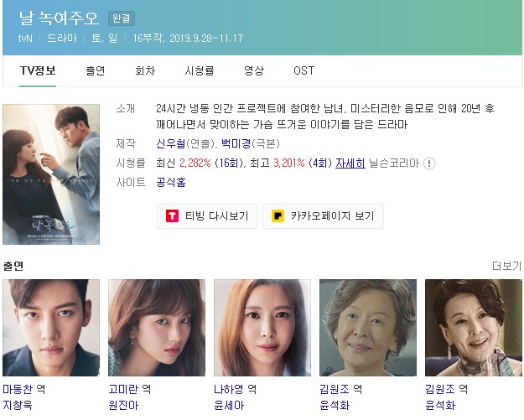Open writer 백미경 link
The width and height of the screenshot is (524, 420).
[236, 143]
